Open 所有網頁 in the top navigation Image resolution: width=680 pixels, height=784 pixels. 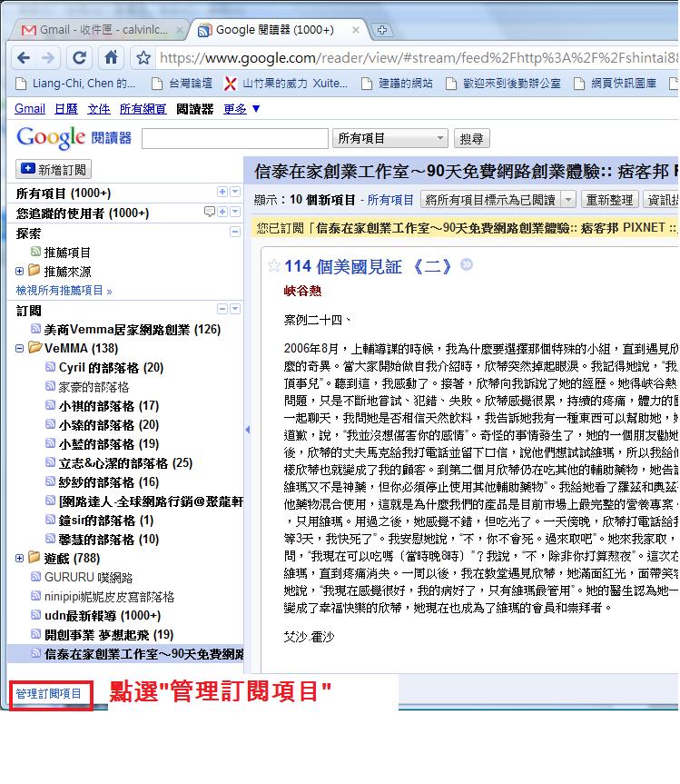tap(143, 108)
